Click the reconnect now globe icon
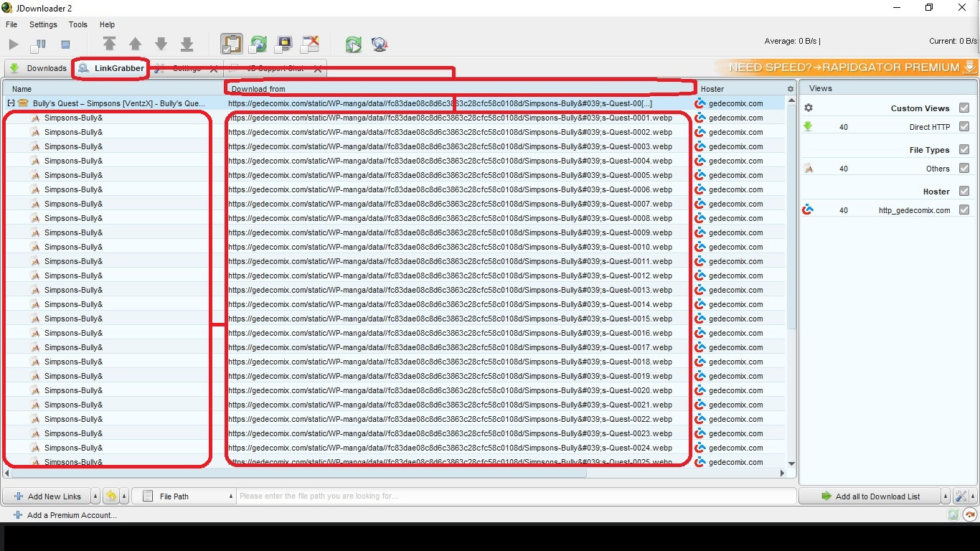The width and height of the screenshot is (980, 551). tap(380, 44)
